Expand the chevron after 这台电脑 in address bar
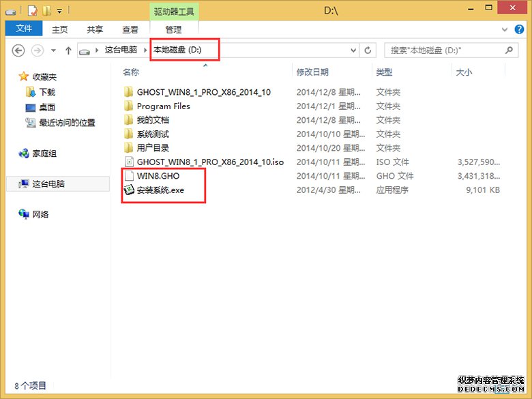Viewport: 532px width, 399px height. [x=145, y=50]
